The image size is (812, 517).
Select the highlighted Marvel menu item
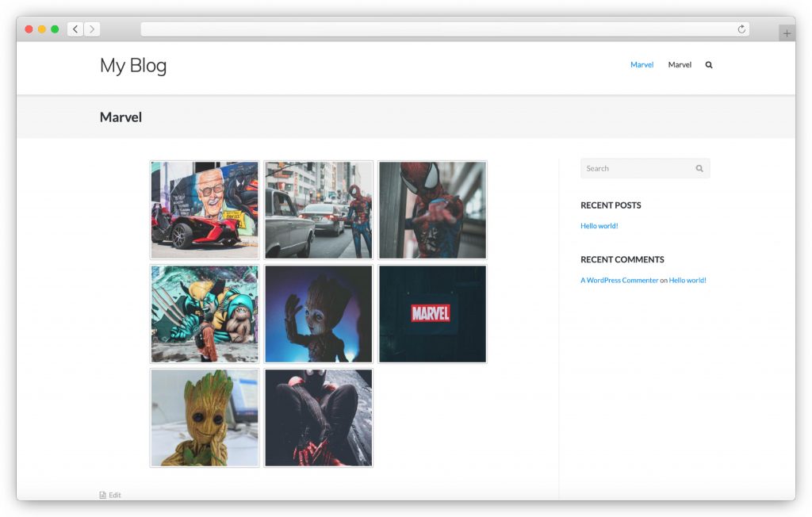[642, 64]
